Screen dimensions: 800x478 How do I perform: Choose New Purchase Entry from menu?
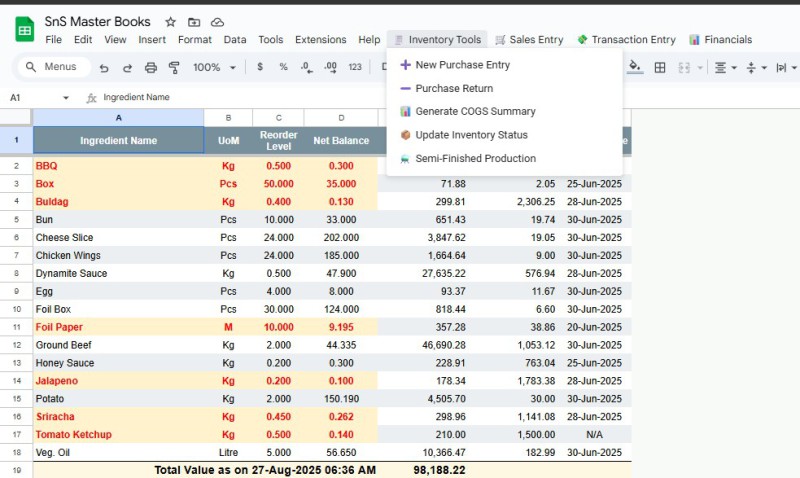(462, 65)
